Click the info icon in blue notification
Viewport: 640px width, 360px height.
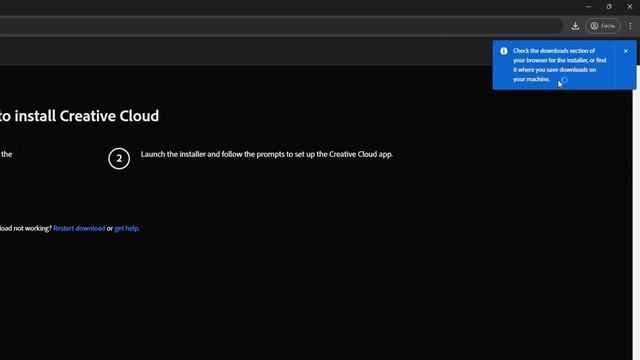(x=504, y=51)
